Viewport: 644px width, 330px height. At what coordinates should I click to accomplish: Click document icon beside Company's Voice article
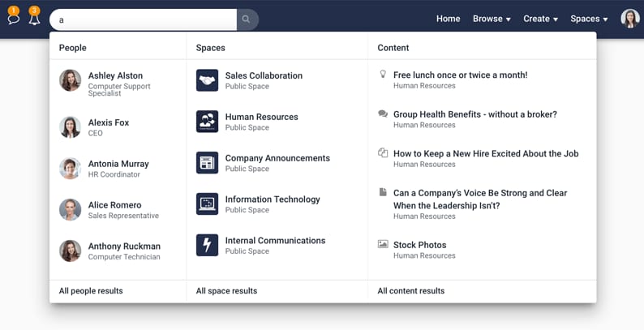(x=383, y=191)
